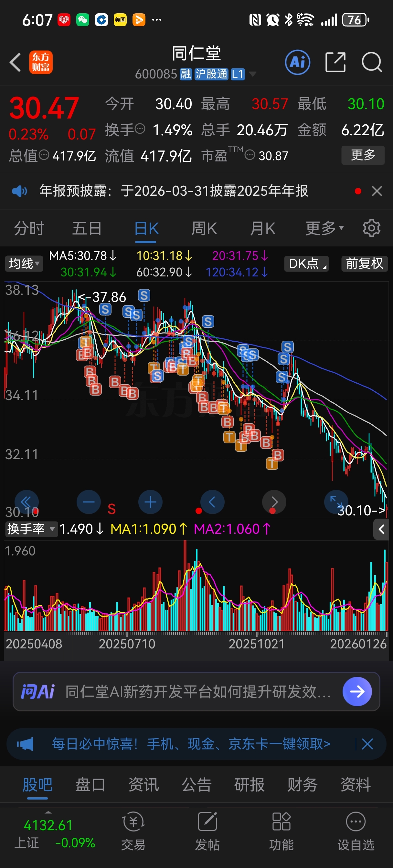This screenshot has width=393, height=868.
Task: Tap the 30.10-> low marker
Action: [x=361, y=511]
